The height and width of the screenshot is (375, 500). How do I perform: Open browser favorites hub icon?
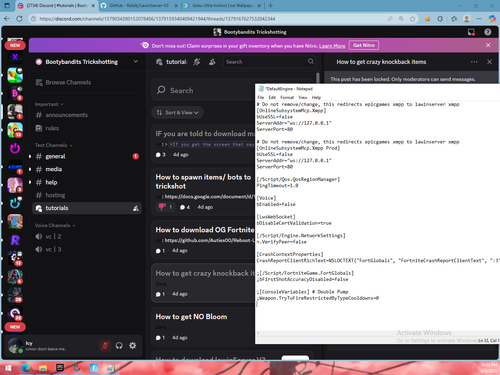(x=454, y=19)
